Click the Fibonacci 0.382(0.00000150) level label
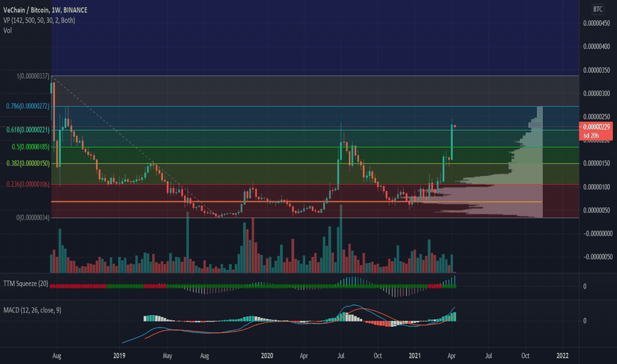 pos(28,163)
